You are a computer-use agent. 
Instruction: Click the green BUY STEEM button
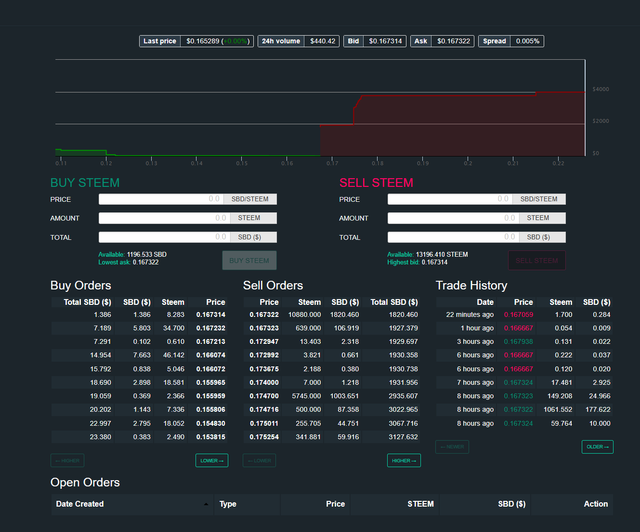coord(249,260)
